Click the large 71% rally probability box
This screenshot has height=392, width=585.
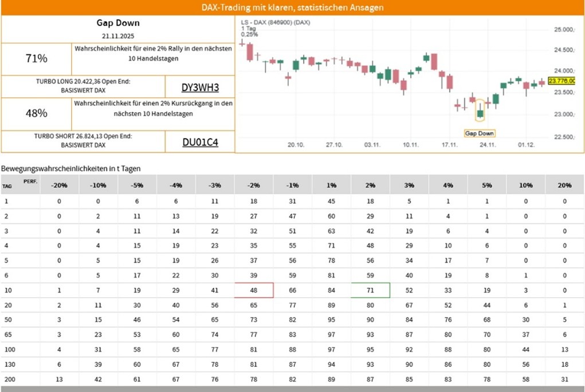(37, 58)
